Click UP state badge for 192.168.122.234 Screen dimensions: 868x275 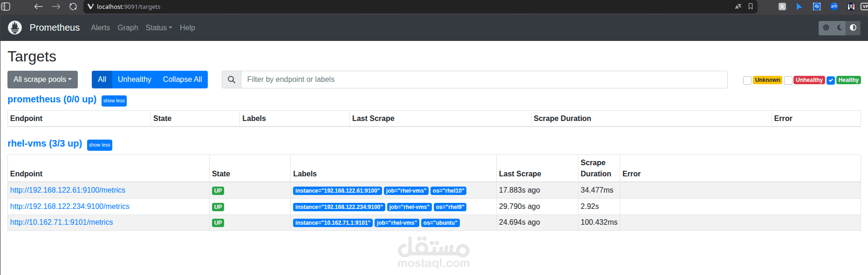click(x=218, y=207)
